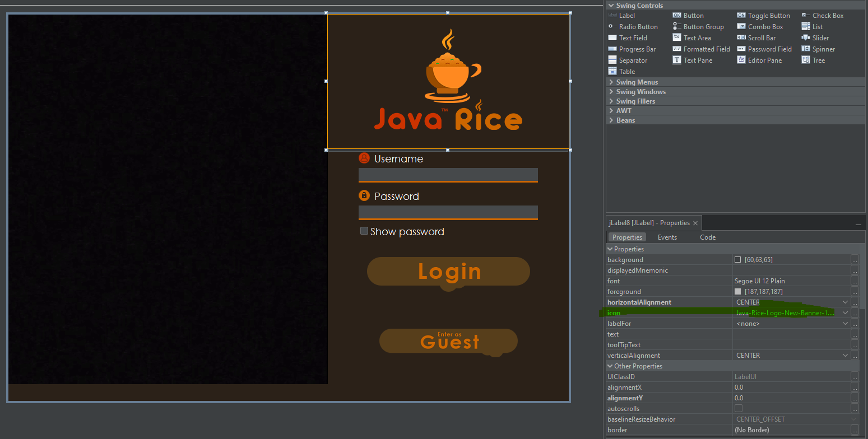This screenshot has height=439, width=868.
Task: Toggle the Show password checkbox
Action: point(364,231)
